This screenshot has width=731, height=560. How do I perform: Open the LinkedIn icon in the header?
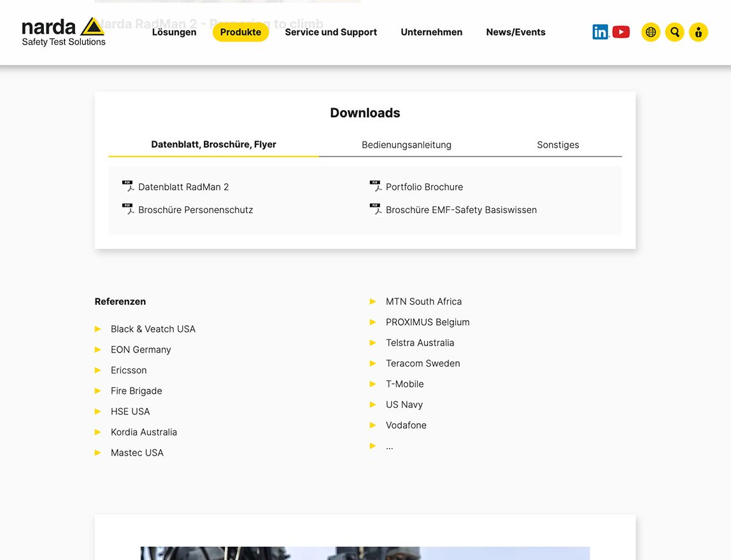tap(600, 31)
